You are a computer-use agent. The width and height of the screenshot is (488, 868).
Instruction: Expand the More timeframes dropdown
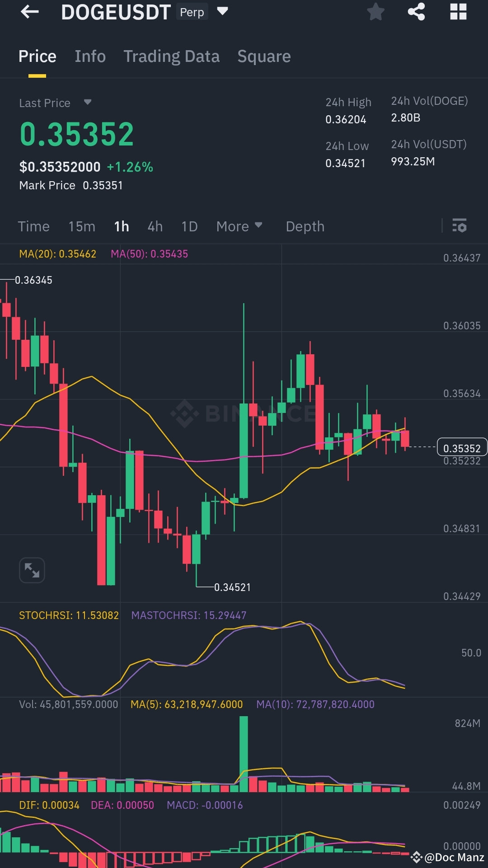coord(239,226)
